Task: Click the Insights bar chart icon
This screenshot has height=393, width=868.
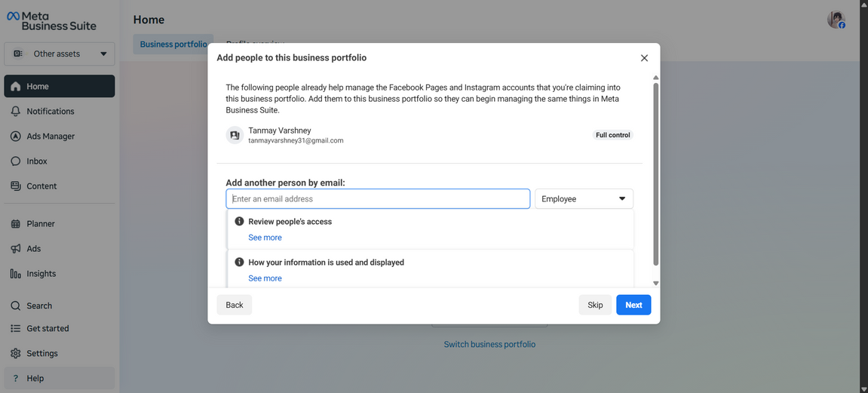Action: click(16, 274)
